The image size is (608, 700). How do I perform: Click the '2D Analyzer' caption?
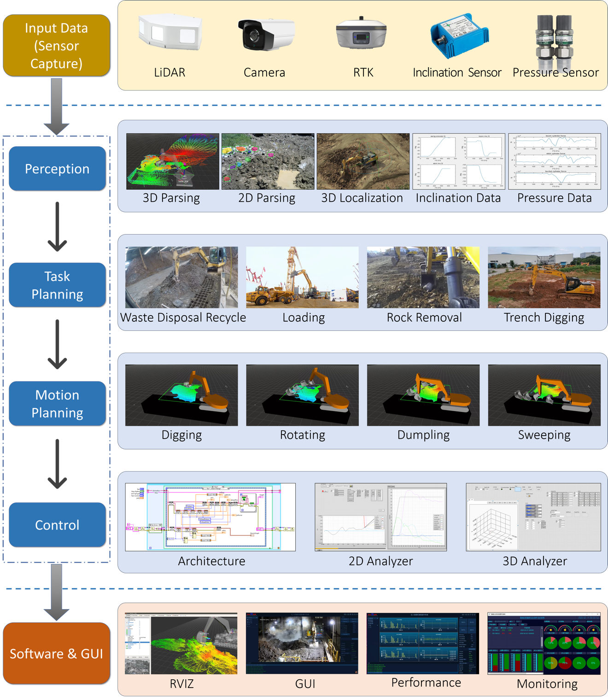pyautogui.click(x=380, y=561)
